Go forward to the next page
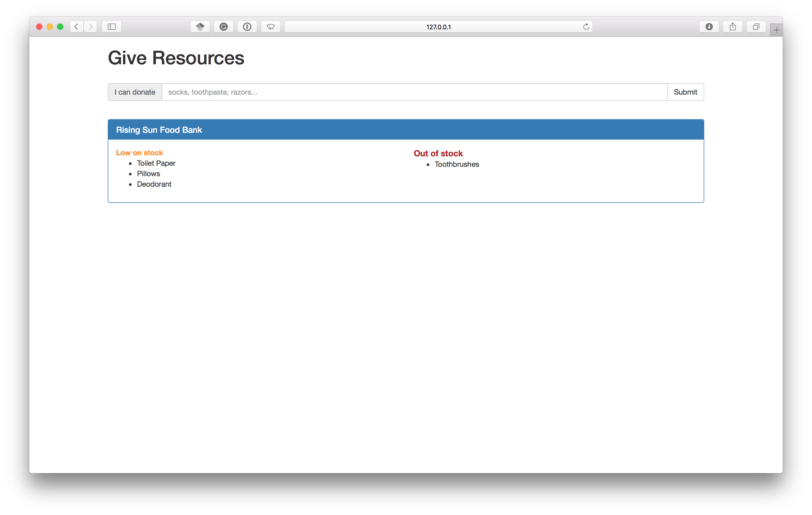Image resolution: width=812 pixels, height=515 pixels. [x=90, y=27]
